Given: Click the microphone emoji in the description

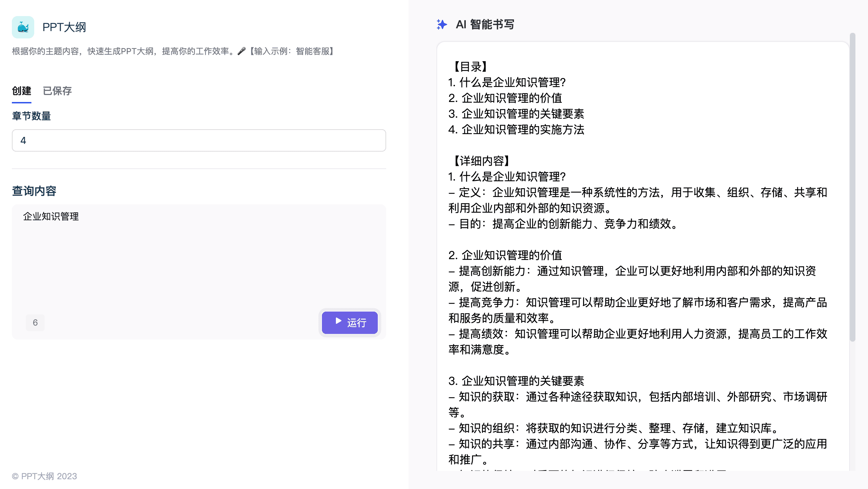Looking at the screenshot, I should click(x=242, y=51).
